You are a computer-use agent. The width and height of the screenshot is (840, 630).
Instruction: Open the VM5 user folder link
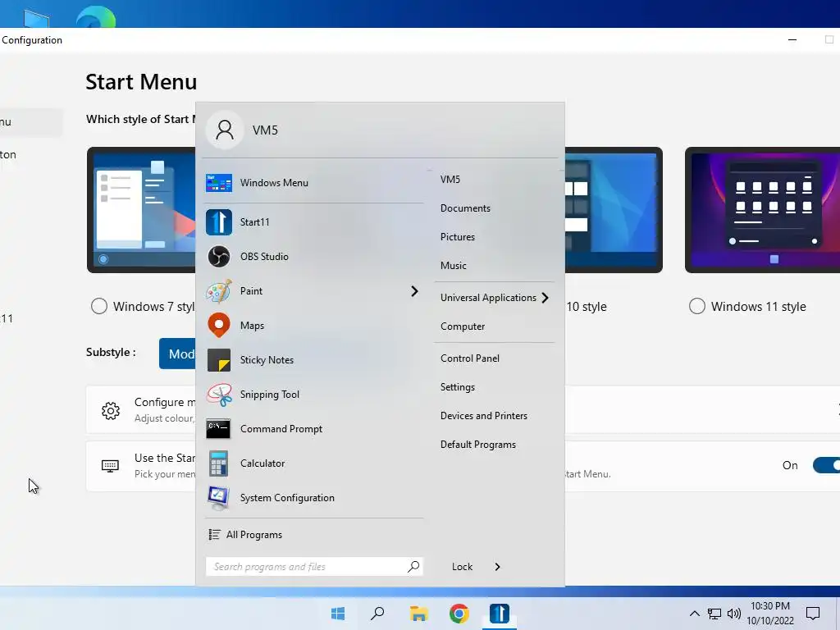(x=450, y=180)
